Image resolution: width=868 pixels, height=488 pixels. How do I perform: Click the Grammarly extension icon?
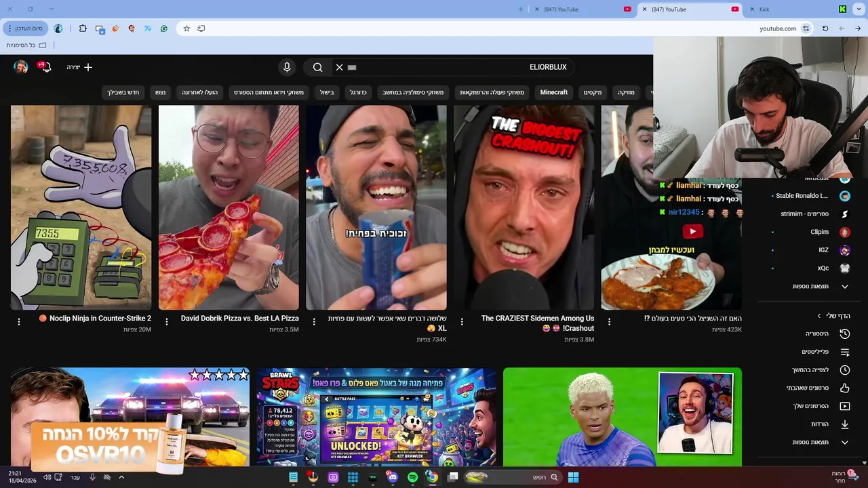(x=164, y=28)
